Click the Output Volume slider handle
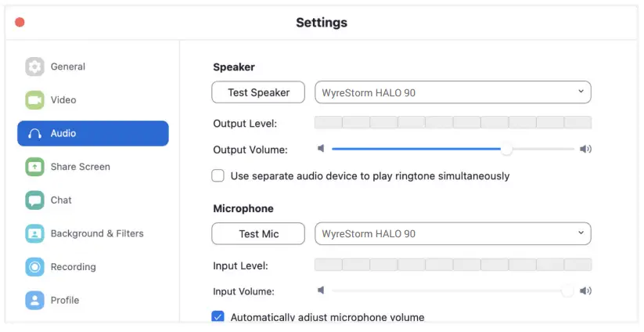Screen dimensions: 644x332 pyautogui.click(x=506, y=149)
